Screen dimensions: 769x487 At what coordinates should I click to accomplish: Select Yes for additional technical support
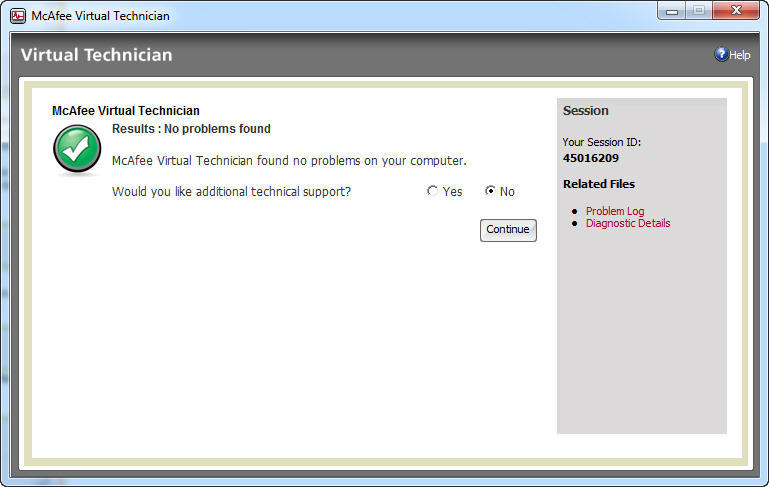point(432,191)
